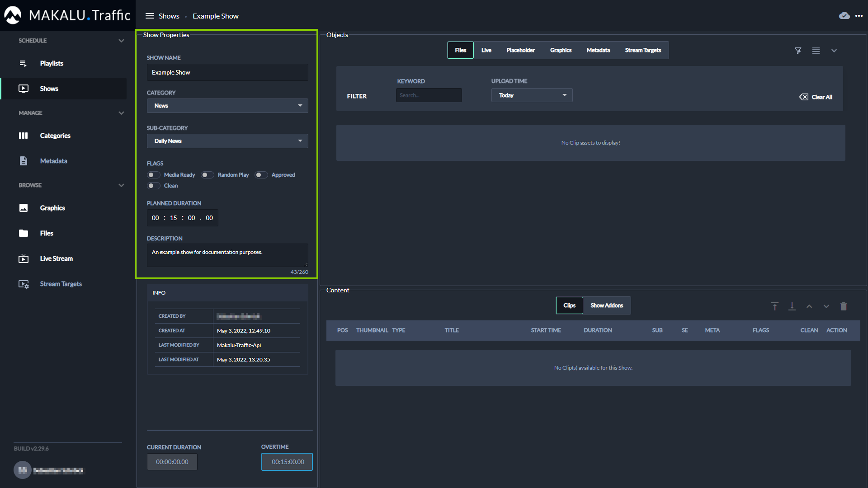This screenshot has height=488, width=868.
Task: Delete selected clip with trash icon
Action: tap(844, 306)
